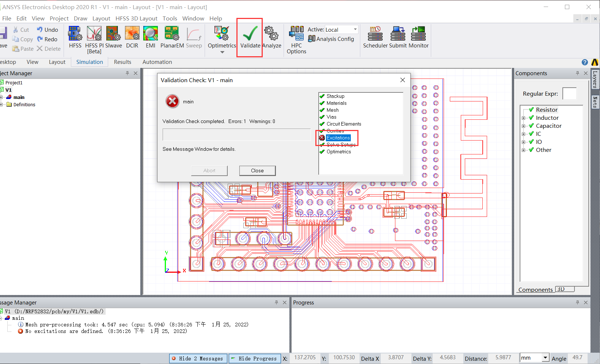Select the Analyze tool
600x364 pixels.
click(271, 37)
